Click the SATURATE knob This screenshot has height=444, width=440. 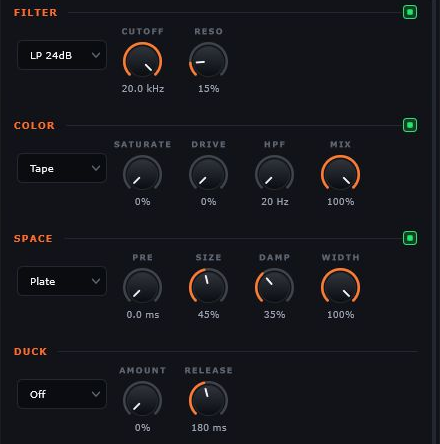(x=142, y=174)
